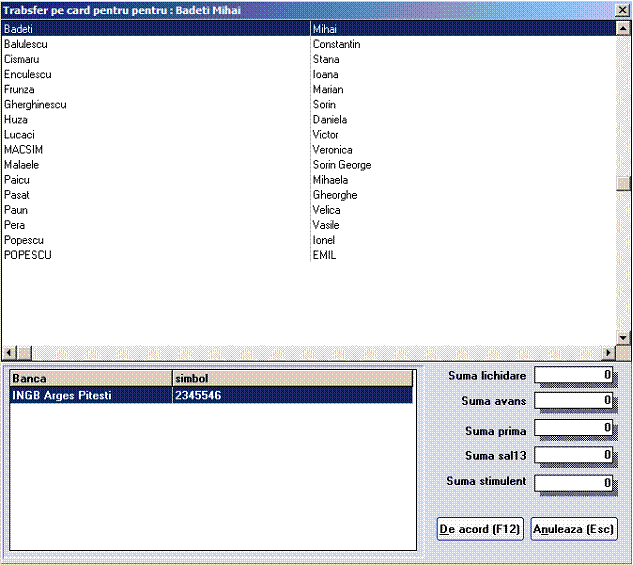Click the simbol column header
The image size is (633, 565).
pos(290,379)
